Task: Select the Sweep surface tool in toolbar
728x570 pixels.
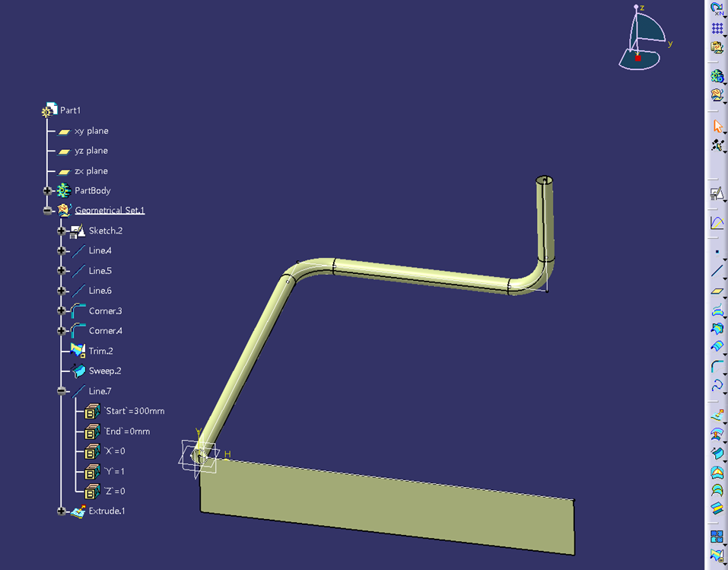Action: tap(717, 453)
